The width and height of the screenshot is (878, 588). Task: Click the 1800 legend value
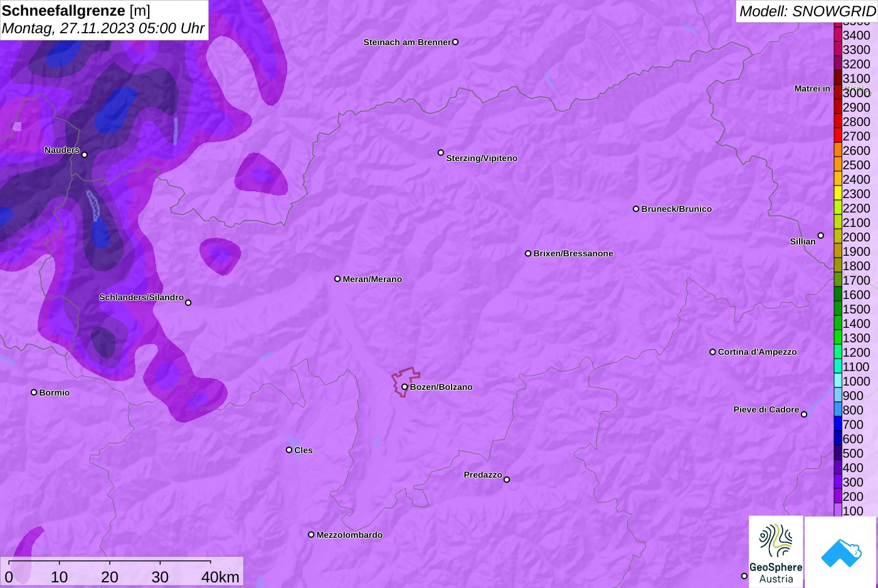tap(857, 266)
